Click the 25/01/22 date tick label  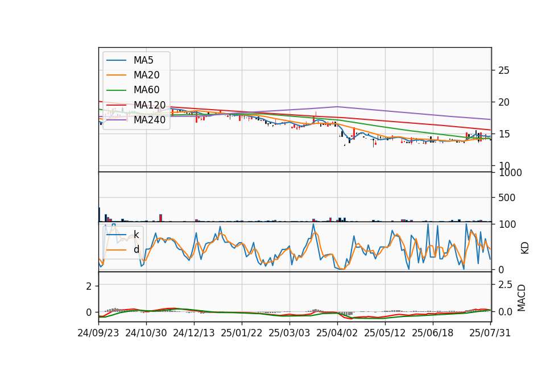pos(241,333)
